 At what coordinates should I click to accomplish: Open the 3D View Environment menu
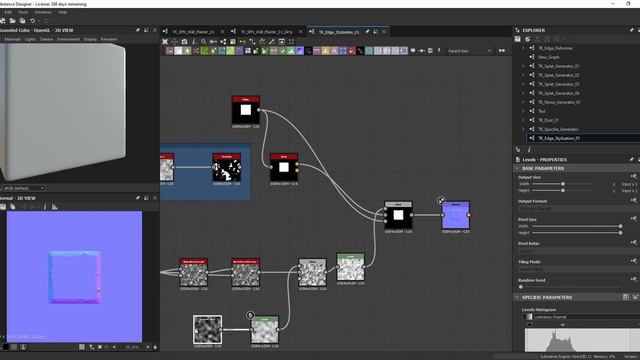(68, 39)
